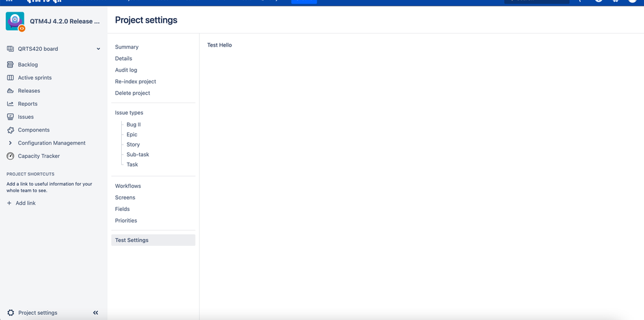Click Project settings at sidebar bottom
This screenshot has width=644, height=320.
(38, 313)
